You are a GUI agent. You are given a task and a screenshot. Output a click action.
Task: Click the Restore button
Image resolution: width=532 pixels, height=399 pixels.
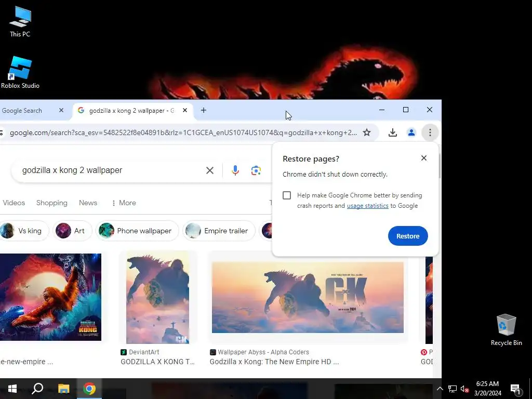click(x=408, y=236)
